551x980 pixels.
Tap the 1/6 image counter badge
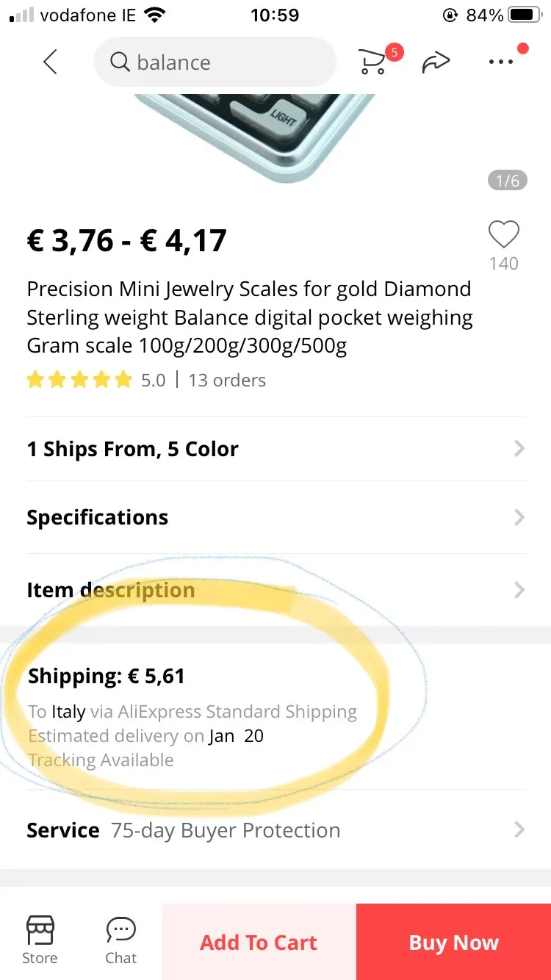(507, 180)
